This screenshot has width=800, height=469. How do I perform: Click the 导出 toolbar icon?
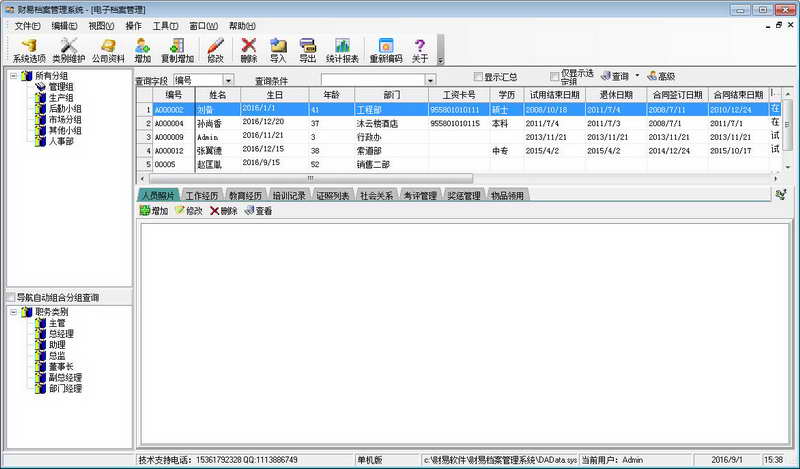click(308, 51)
